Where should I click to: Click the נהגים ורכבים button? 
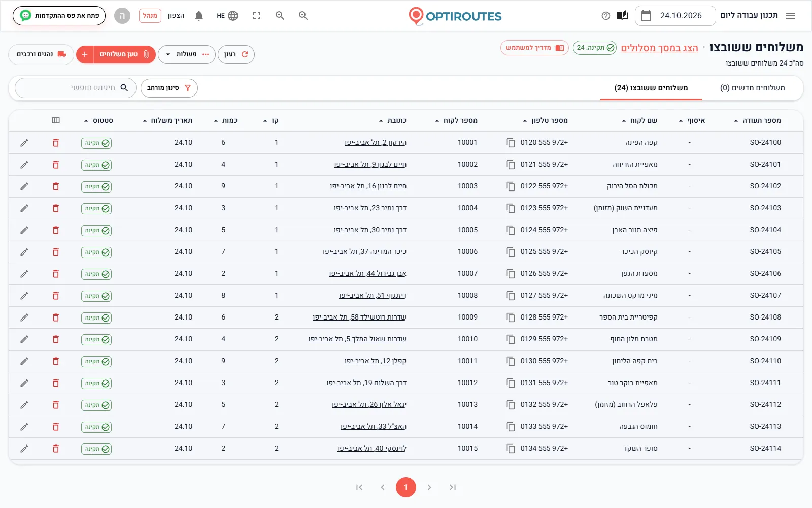pyautogui.click(x=41, y=54)
